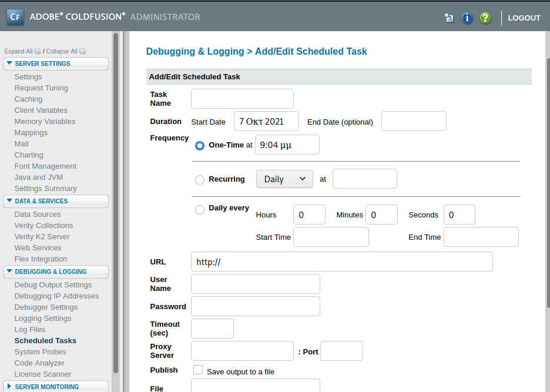Open Logging Settings

[43, 319]
